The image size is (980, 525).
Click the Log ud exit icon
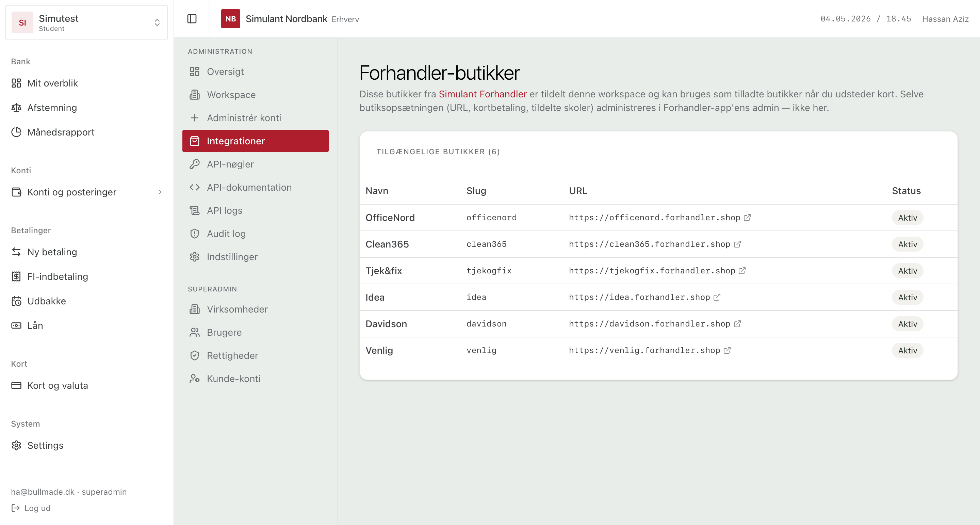[x=16, y=508]
